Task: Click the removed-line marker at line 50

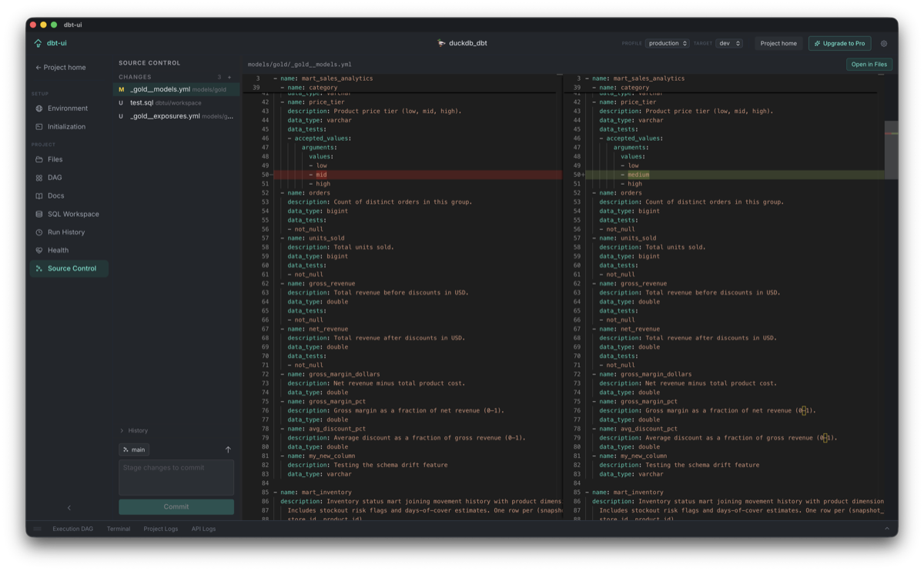Action: [272, 175]
